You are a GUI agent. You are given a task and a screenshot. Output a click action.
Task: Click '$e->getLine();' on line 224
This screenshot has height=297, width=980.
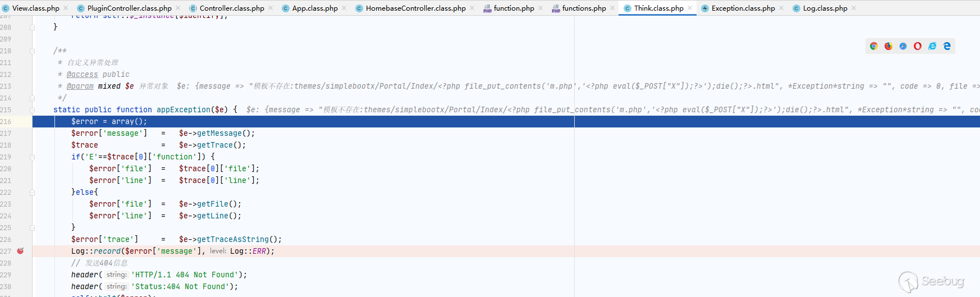(210, 216)
